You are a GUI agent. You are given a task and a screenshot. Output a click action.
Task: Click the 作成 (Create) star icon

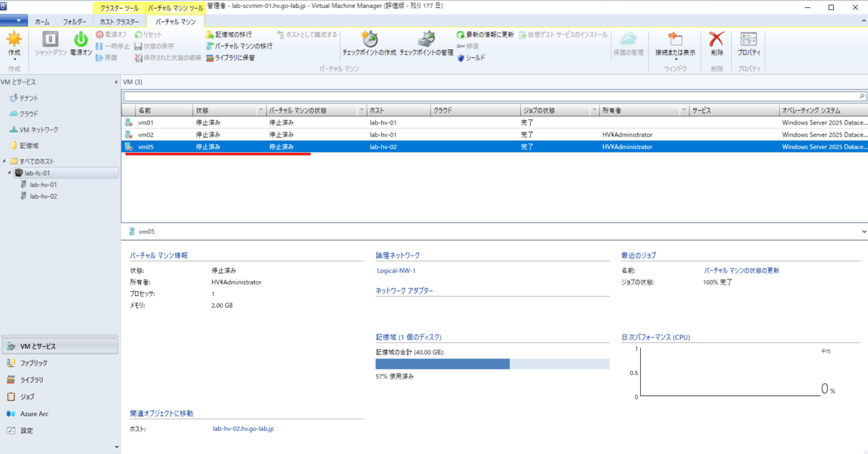14,40
